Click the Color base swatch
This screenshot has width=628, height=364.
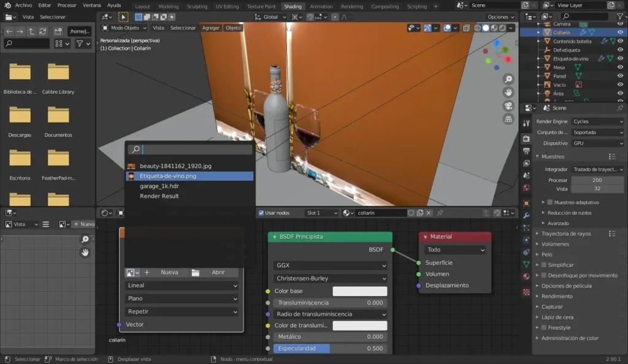pos(359,291)
